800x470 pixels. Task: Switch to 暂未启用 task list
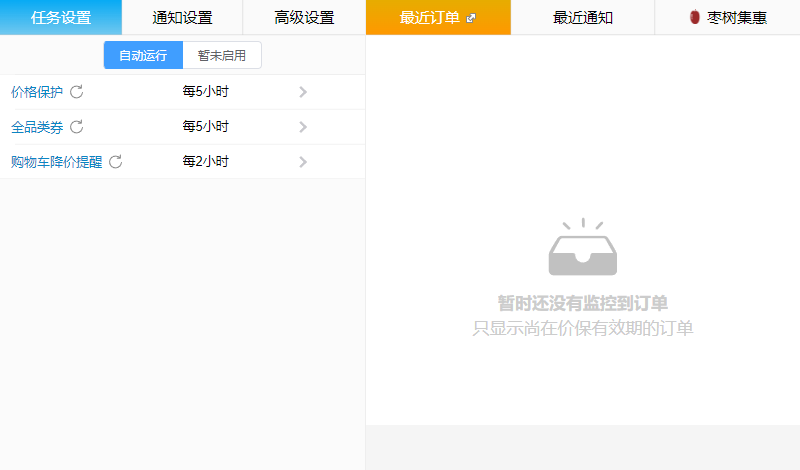tap(222, 55)
